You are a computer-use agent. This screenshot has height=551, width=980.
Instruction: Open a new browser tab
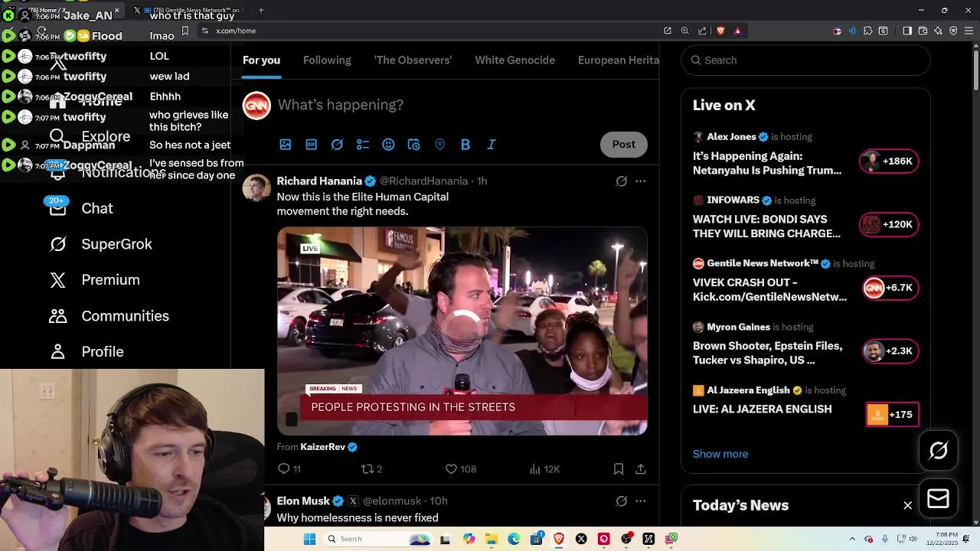tap(261, 10)
